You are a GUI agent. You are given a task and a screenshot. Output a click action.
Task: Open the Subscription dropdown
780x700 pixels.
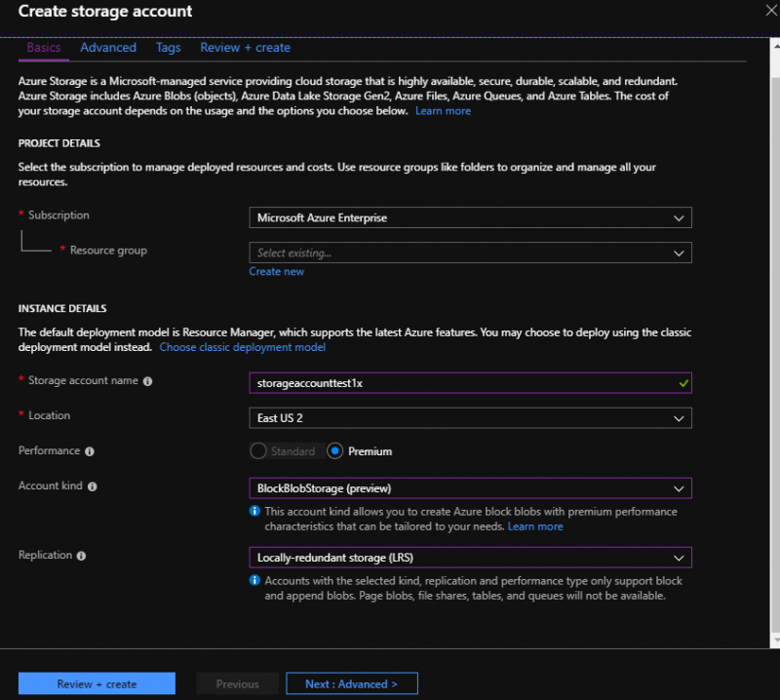(x=470, y=217)
